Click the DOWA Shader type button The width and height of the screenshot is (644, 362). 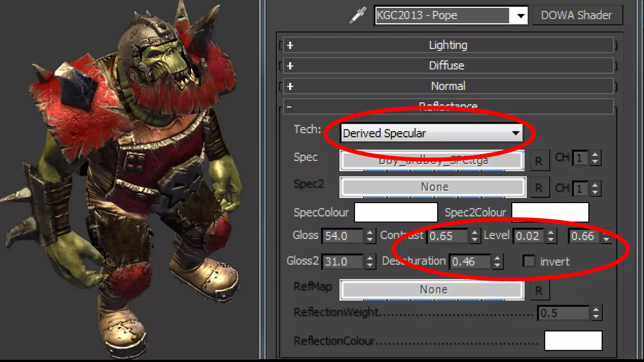(x=576, y=15)
